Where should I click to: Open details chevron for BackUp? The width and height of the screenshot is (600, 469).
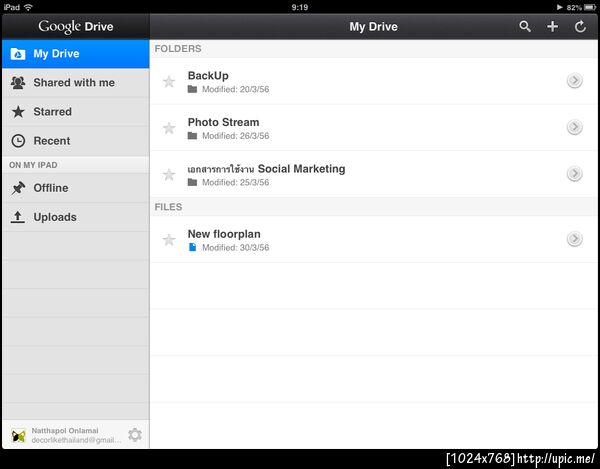574,80
